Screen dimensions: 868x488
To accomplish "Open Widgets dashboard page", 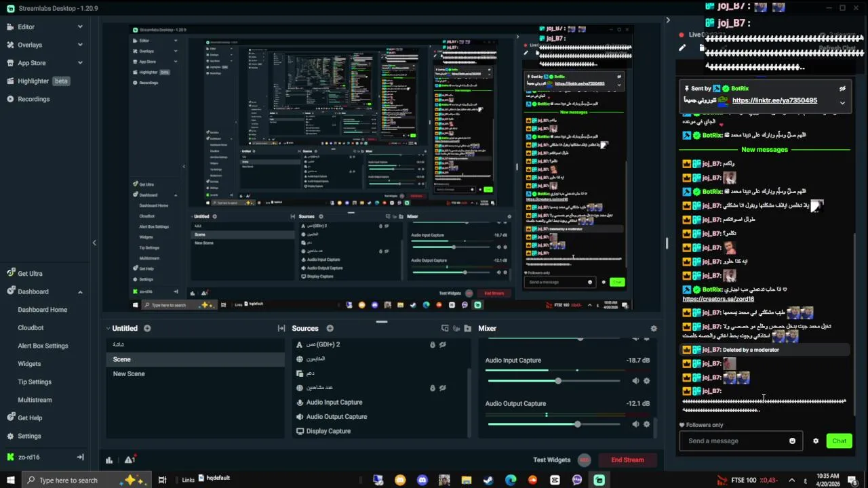I will tap(29, 364).
